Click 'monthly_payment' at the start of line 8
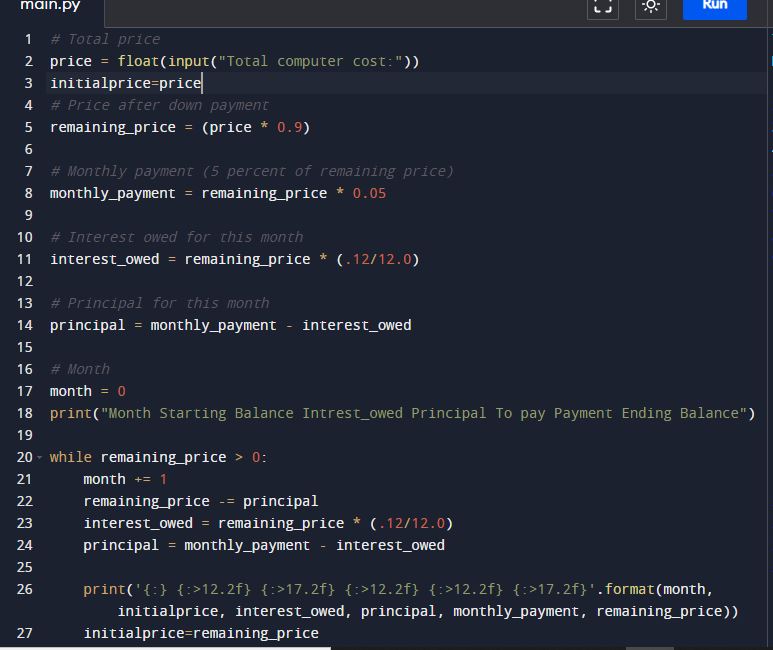The image size is (773, 650). click(112, 193)
